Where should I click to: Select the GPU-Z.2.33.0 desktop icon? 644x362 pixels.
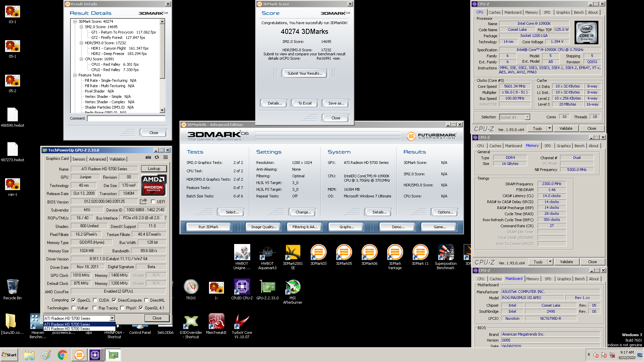click(x=267, y=290)
